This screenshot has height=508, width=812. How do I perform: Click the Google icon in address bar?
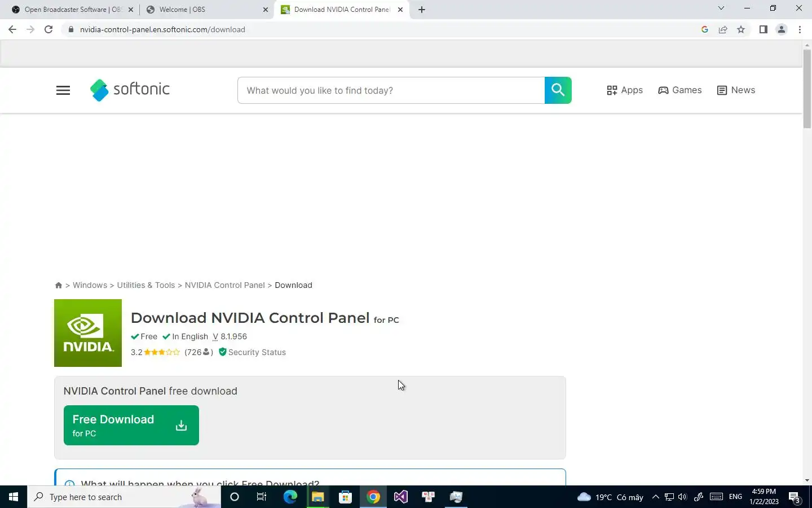click(705, 29)
